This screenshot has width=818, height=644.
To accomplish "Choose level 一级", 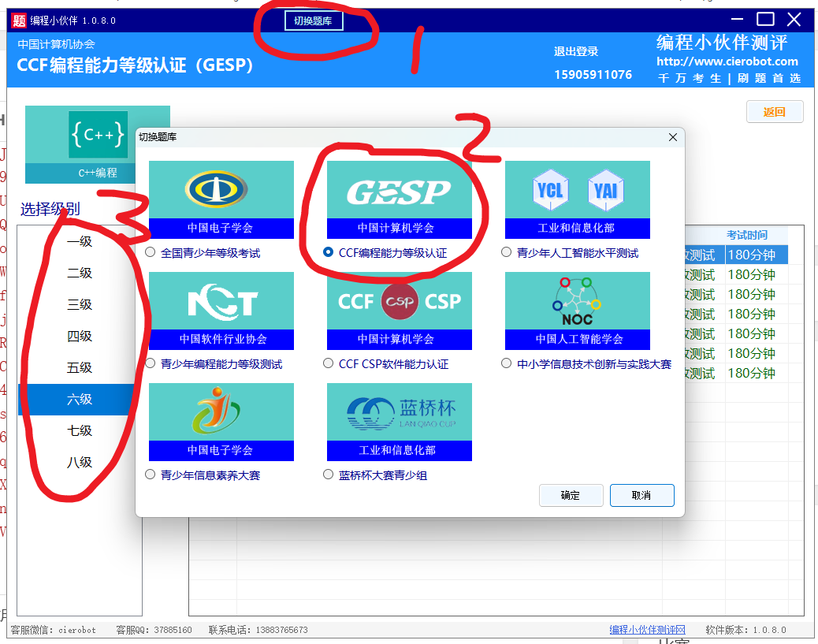I will point(80,242).
